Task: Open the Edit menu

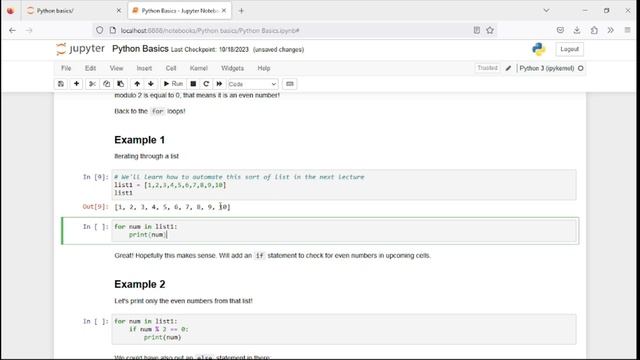Action: [x=91, y=68]
